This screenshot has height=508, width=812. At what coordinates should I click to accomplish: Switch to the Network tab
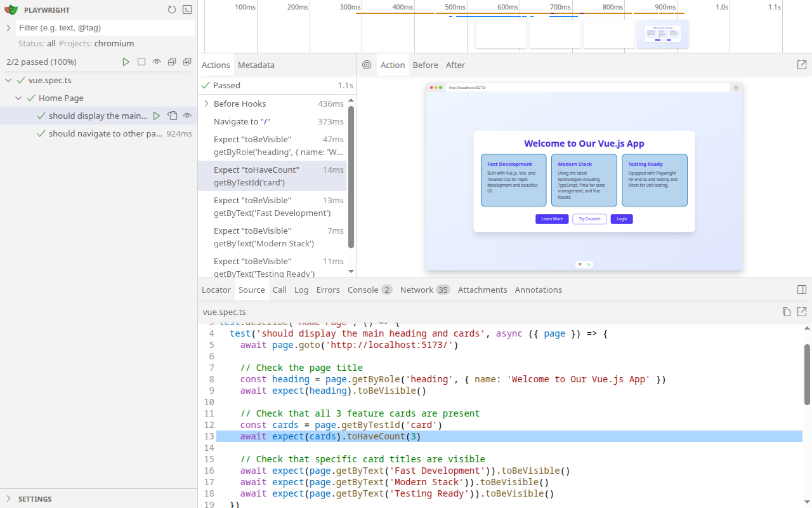[417, 290]
